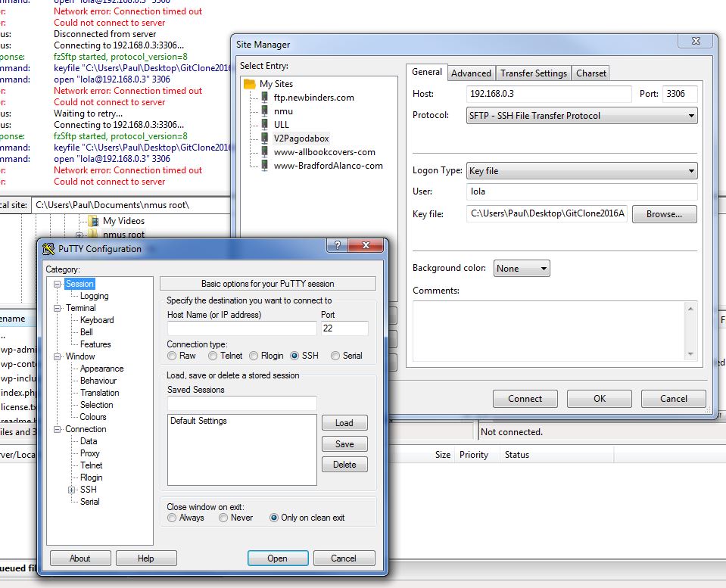Select Telnet connection type in PuTTY

click(213, 356)
